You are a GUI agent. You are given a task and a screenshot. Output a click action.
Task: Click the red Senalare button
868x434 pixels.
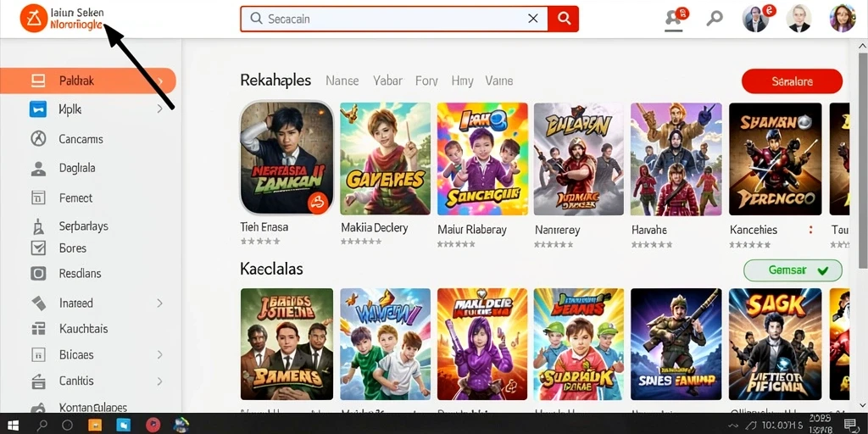pos(793,81)
